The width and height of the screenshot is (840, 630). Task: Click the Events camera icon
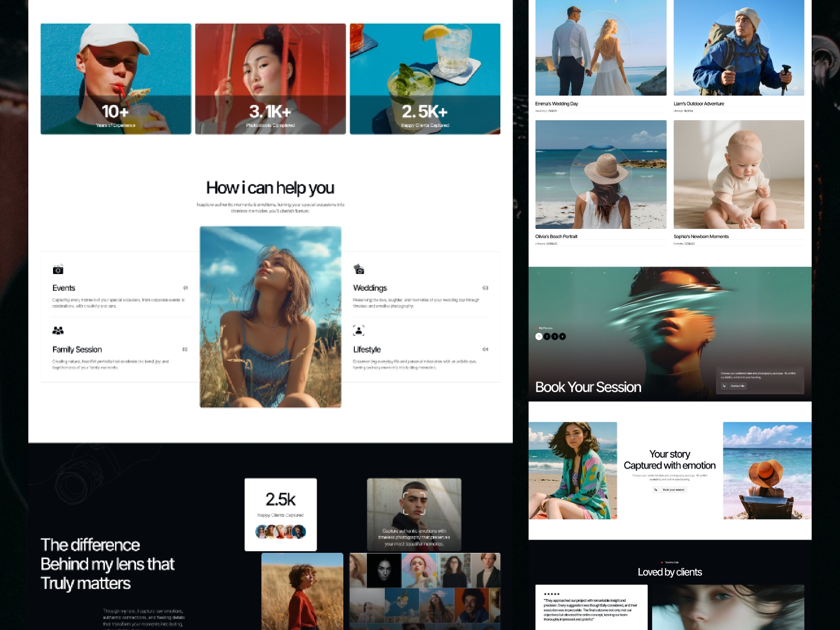click(x=58, y=269)
